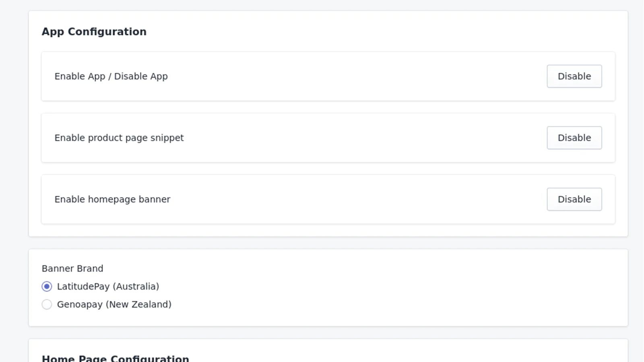Click the Home Page Configuration heading

tap(115, 358)
